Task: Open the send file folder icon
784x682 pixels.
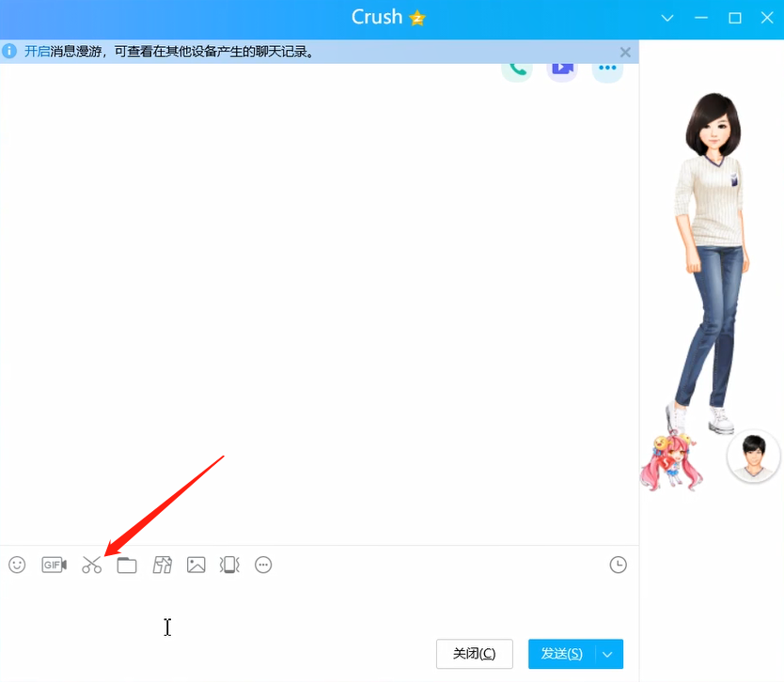Action: tap(127, 565)
